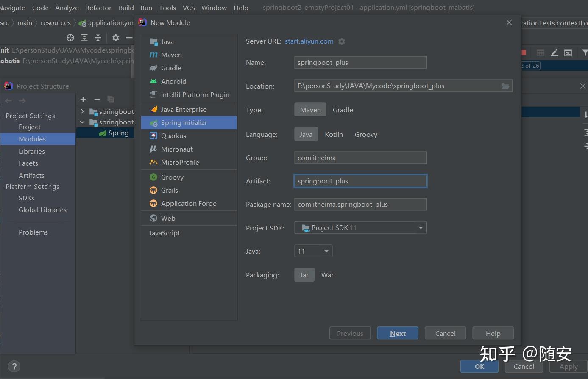This screenshot has width=588, height=379.
Task: Expand first springboot module node
Action: [x=82, y=111]
